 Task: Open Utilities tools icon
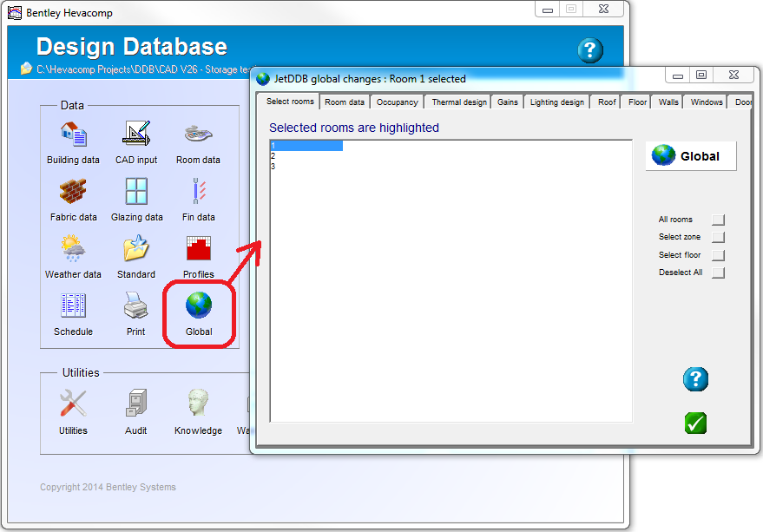[x=73, y=404]
